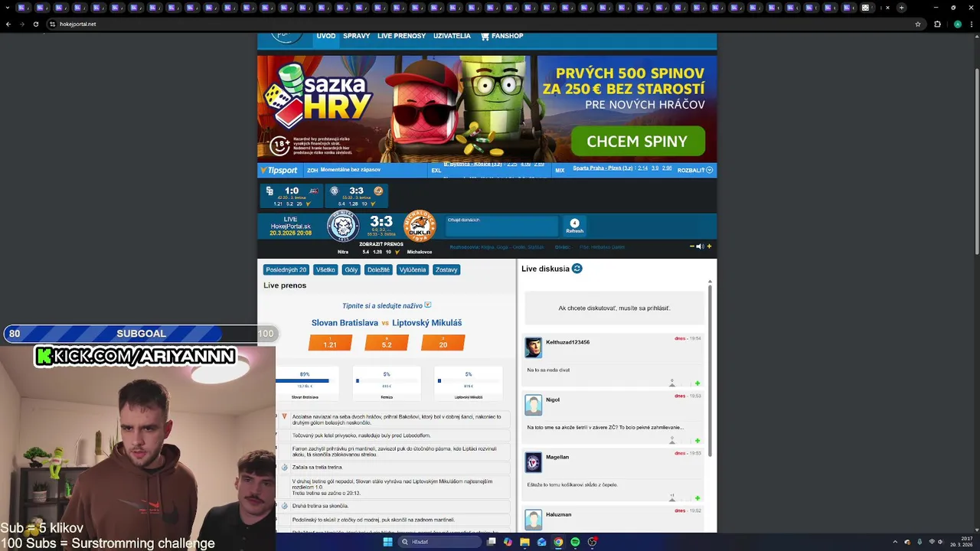Expand the odds bar with ROZBALIŤ
This screenshot has width=980, height=551.
694,170
